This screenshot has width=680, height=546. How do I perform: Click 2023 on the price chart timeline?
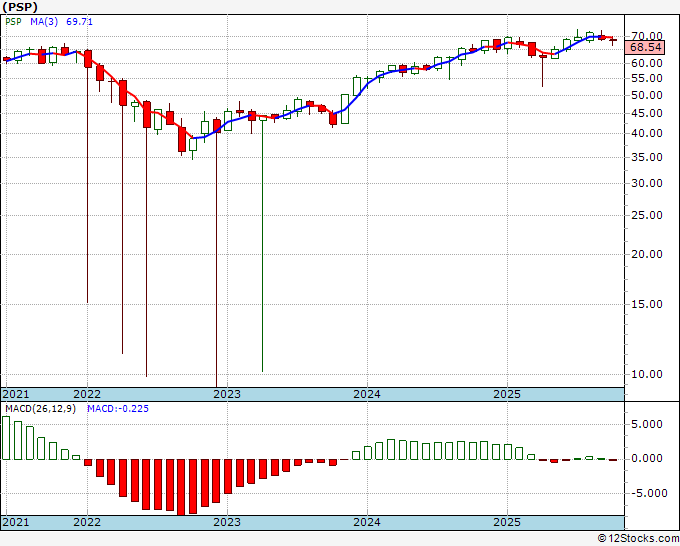click(227, 394)
